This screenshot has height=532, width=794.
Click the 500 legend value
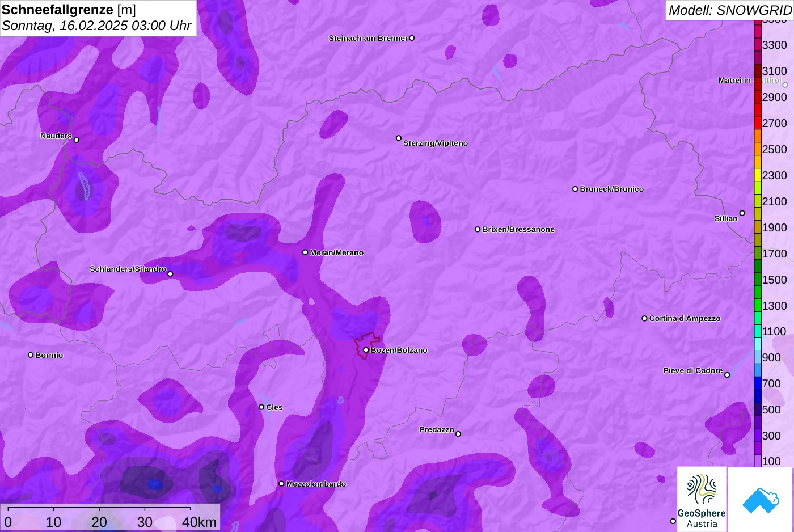[771, 409]
